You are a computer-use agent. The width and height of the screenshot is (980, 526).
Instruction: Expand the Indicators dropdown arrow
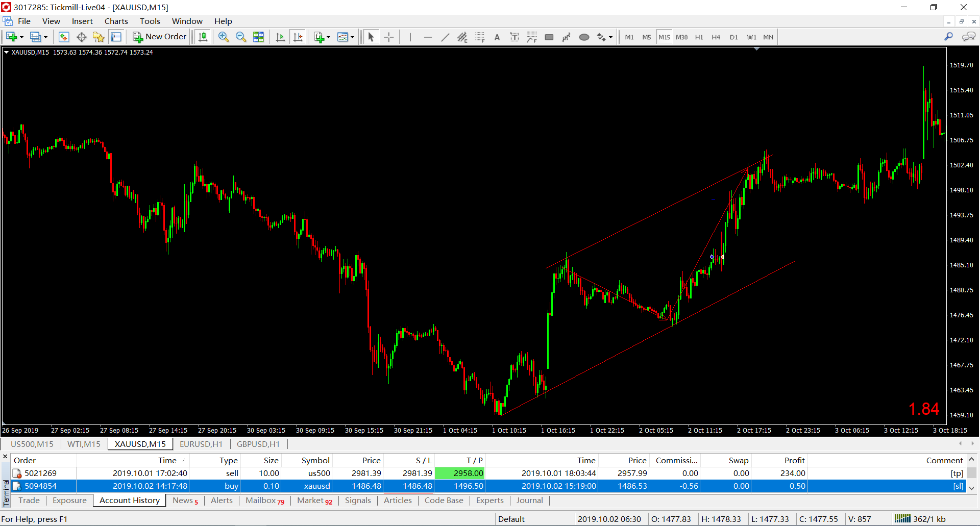pyautogui.click(x=328, y=37)
